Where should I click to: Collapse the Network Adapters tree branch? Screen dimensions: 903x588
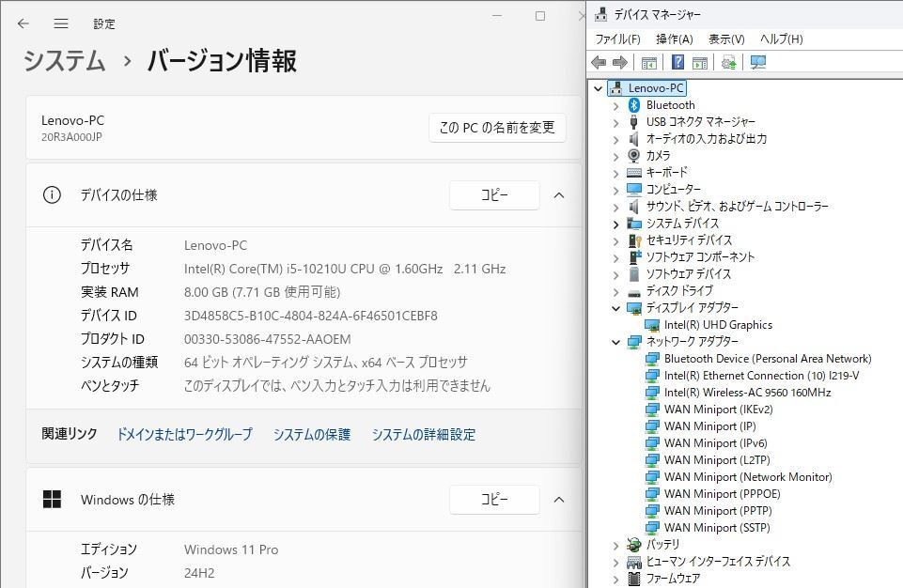pyautogui.click(x=615, y=342)
